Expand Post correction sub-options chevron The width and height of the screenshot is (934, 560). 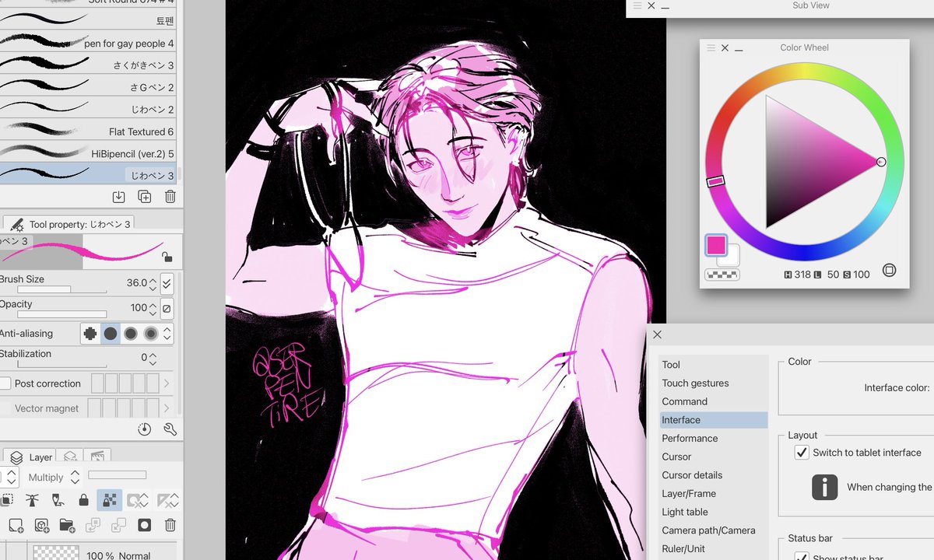click(167, 383)
